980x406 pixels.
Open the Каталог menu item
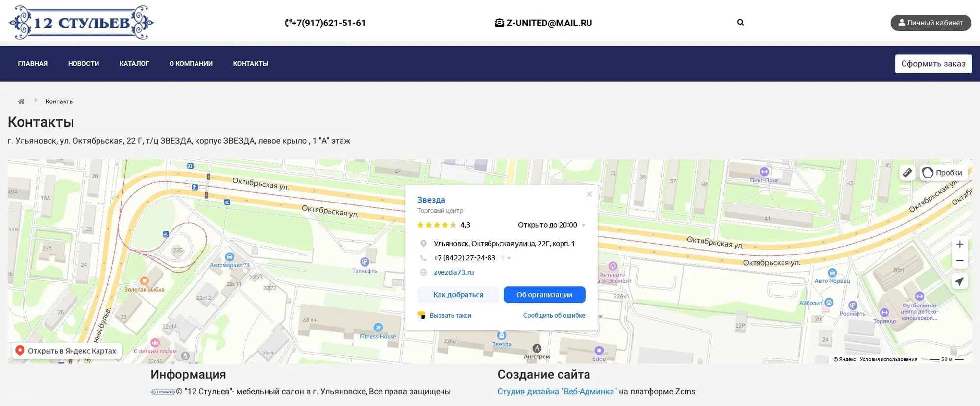point(134,64)
